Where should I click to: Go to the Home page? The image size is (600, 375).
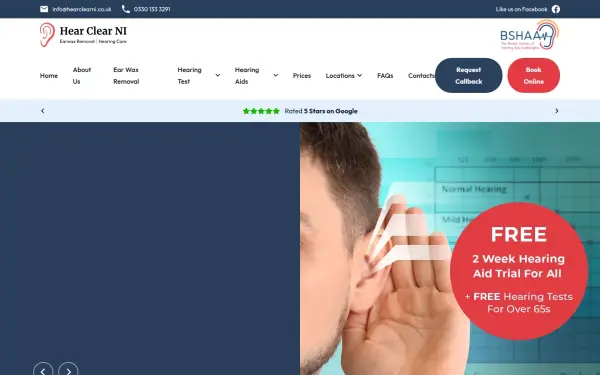[x=49, y=76]
